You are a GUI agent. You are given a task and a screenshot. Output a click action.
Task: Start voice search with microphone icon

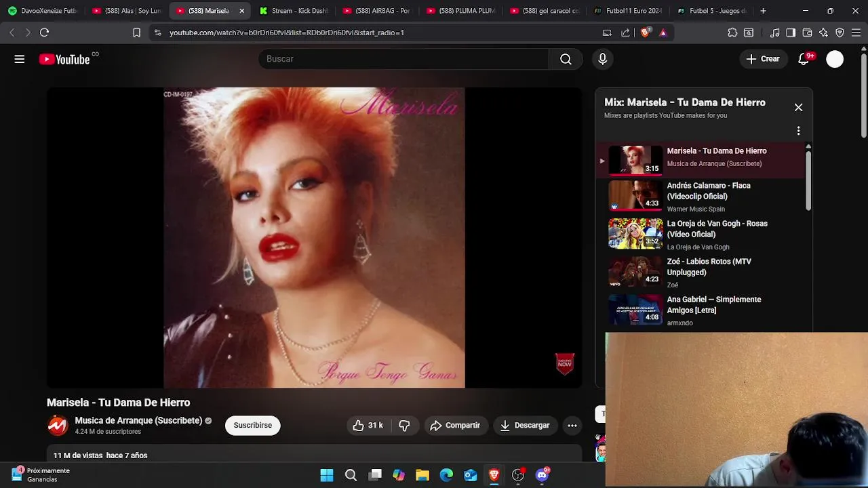coord(602,59)
